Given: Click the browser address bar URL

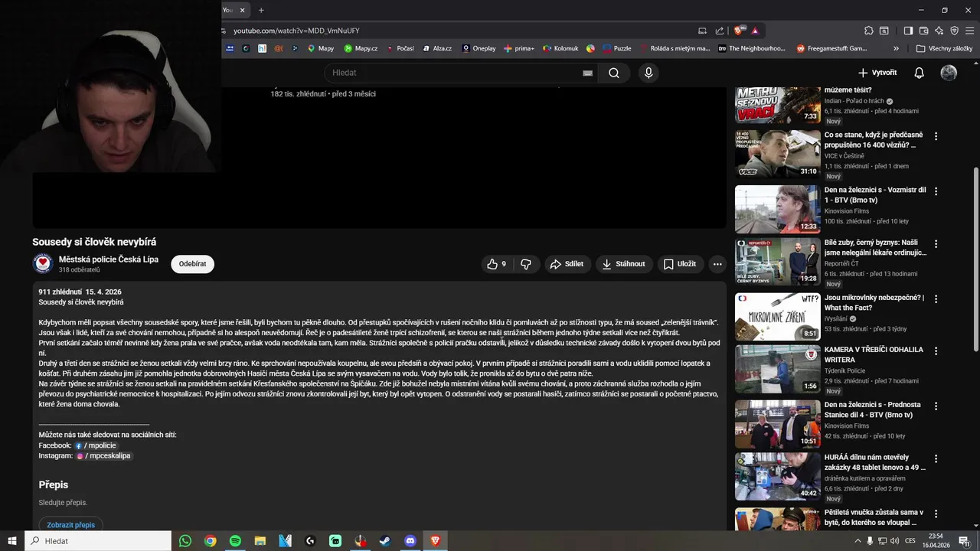Looking at the screenshot, I should pos(296,31).
